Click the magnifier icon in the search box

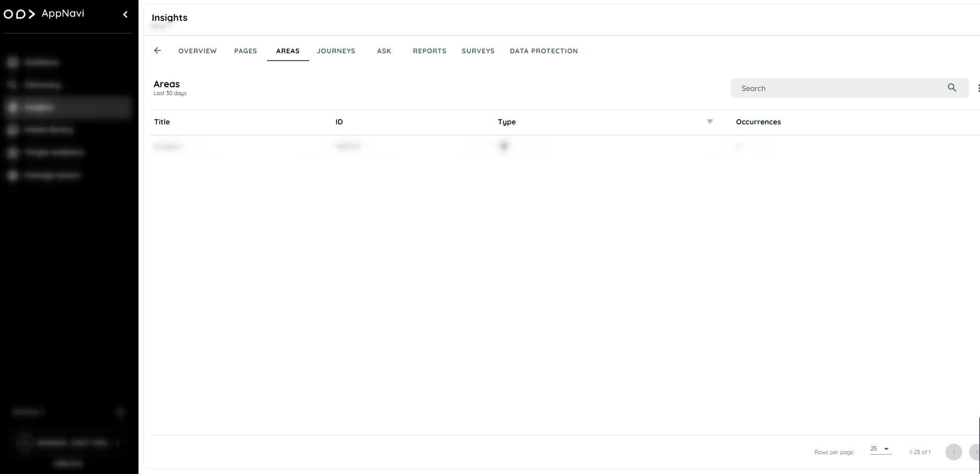[952, 88]
